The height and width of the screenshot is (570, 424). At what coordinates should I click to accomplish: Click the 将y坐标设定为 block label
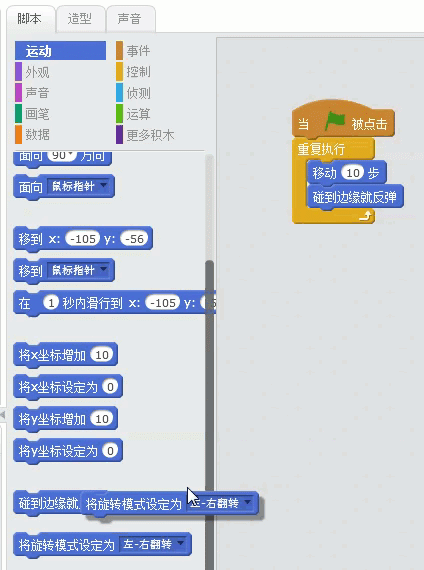pyautogui.click(x=58, y=451)
